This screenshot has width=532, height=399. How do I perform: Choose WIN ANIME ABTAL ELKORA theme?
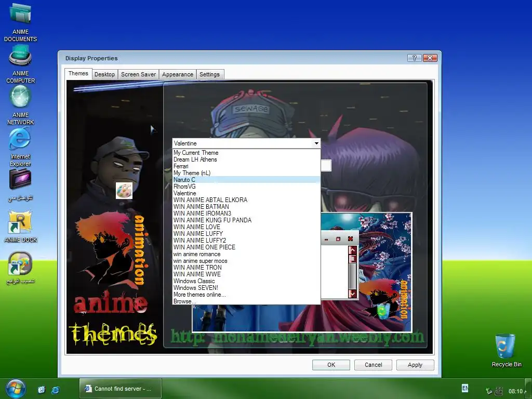pos(246,200)
